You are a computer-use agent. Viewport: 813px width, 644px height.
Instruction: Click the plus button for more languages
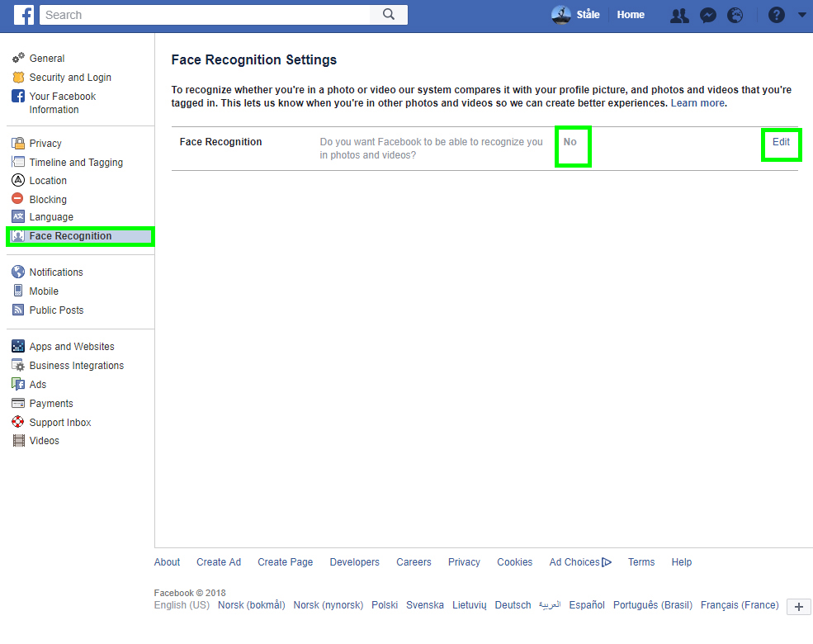pyautogui.click(x=798, y=607)
